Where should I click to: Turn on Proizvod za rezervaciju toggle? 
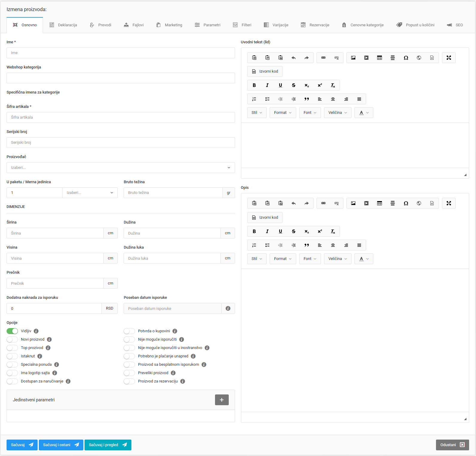coord(129,381)
